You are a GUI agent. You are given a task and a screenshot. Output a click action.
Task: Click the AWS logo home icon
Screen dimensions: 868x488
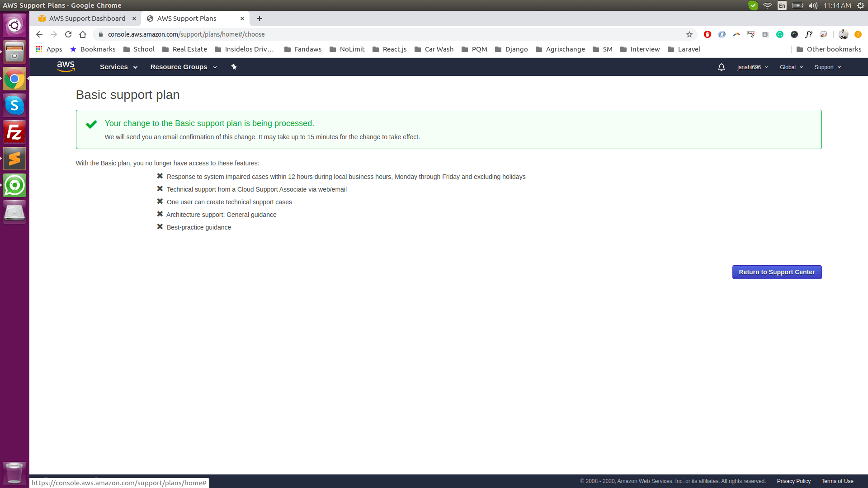pyautogui.click(x=66, y=67)
